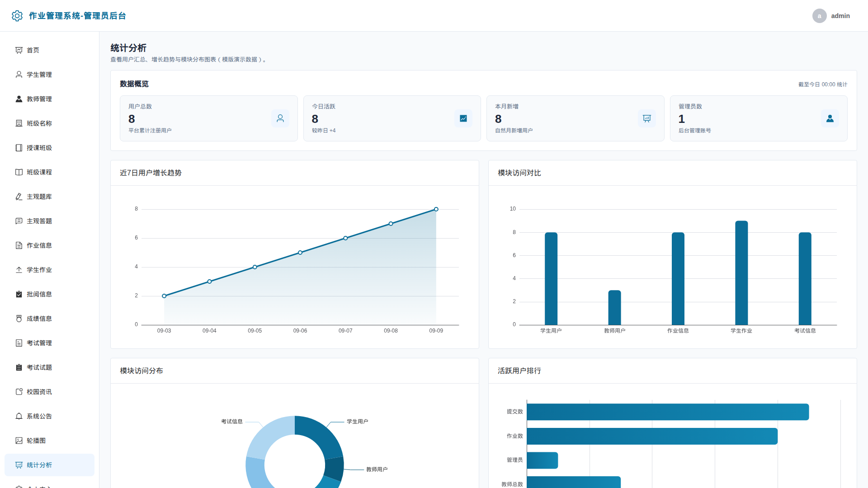Click the 作业信息 bar in 模块访问对比
The height and width of the screenshot is (488, 868).
[x=678, y=279]
